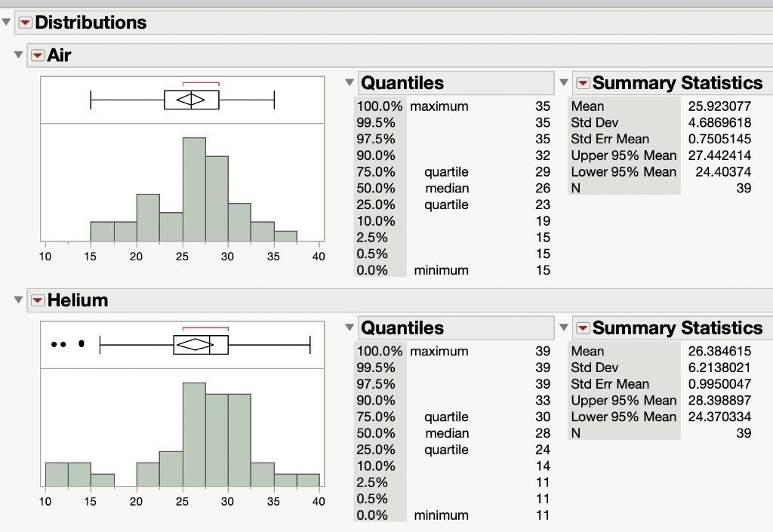The width and height of the screenshot is (773, 532).
Task: Click the Helium Summary Statistics disclosure control
Action: 564,328
